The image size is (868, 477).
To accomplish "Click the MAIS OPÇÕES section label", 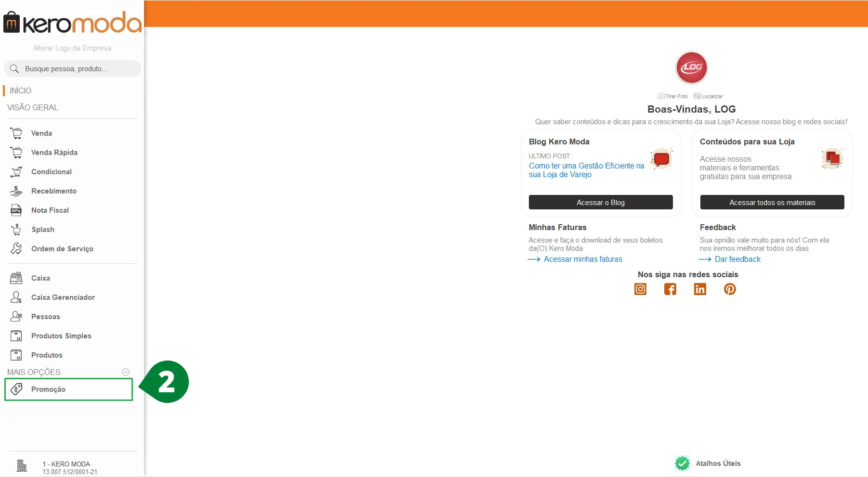I will point(34,372).
